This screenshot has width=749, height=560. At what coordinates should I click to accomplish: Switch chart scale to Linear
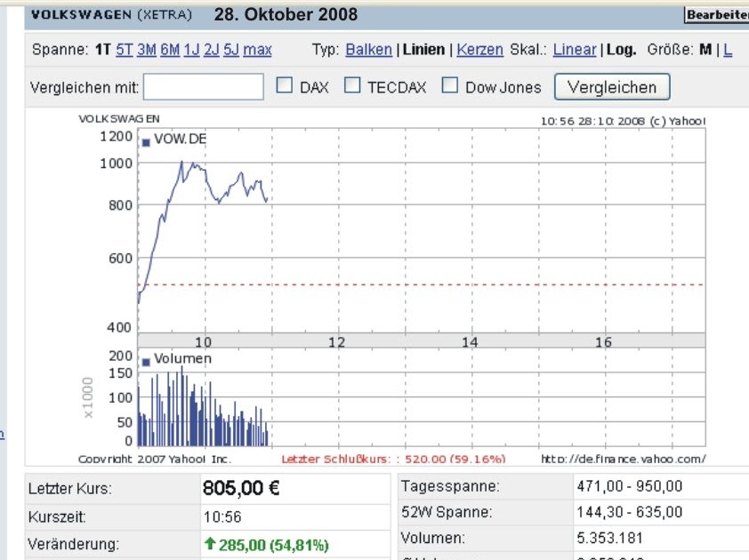(x=575, y=49)
